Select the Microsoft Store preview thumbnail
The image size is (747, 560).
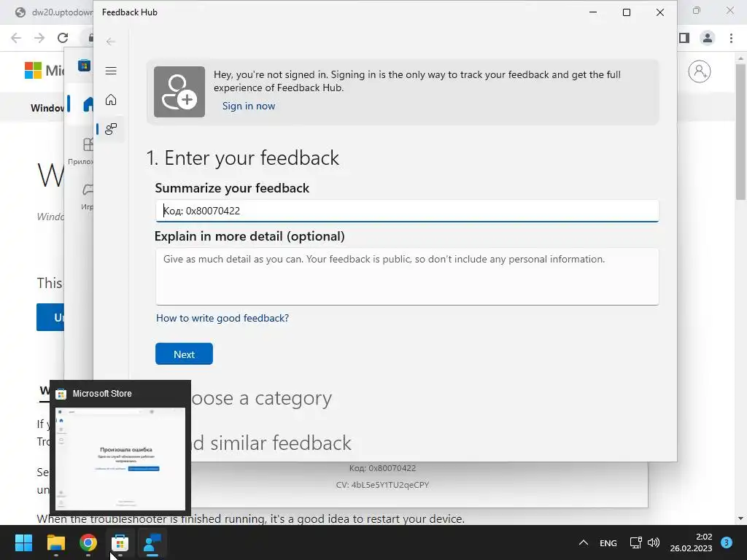pos(120,459)
